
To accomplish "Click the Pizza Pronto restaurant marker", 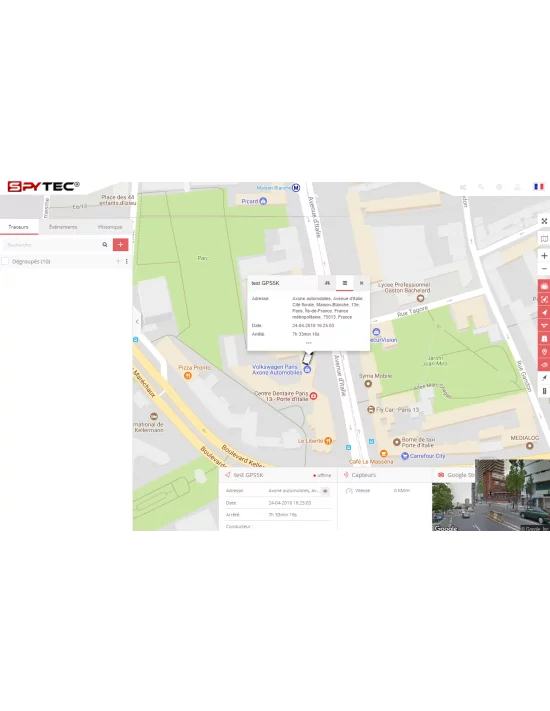I will (188, 375).
